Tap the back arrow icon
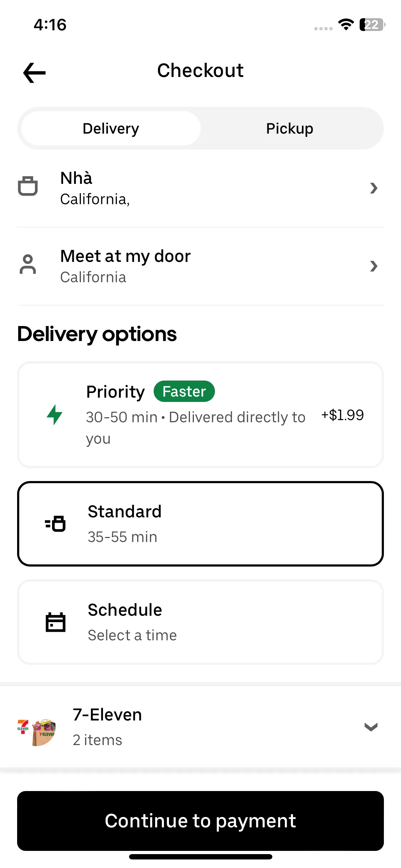The image size is (401, 868). (34, 73)
